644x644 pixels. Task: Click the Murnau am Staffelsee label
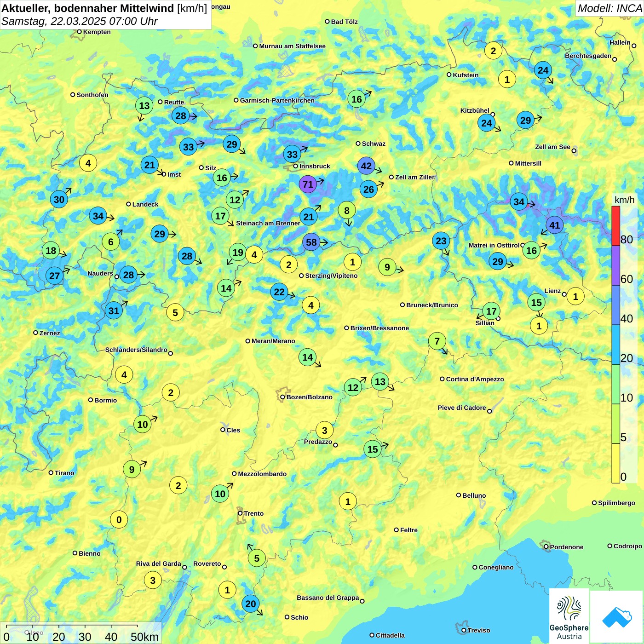tap(293, 46)
